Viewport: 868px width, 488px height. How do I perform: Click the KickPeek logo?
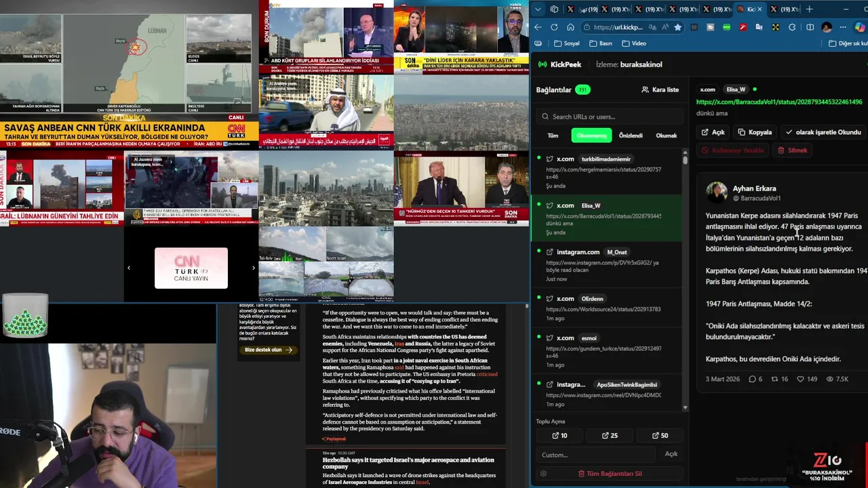[559, 64]
